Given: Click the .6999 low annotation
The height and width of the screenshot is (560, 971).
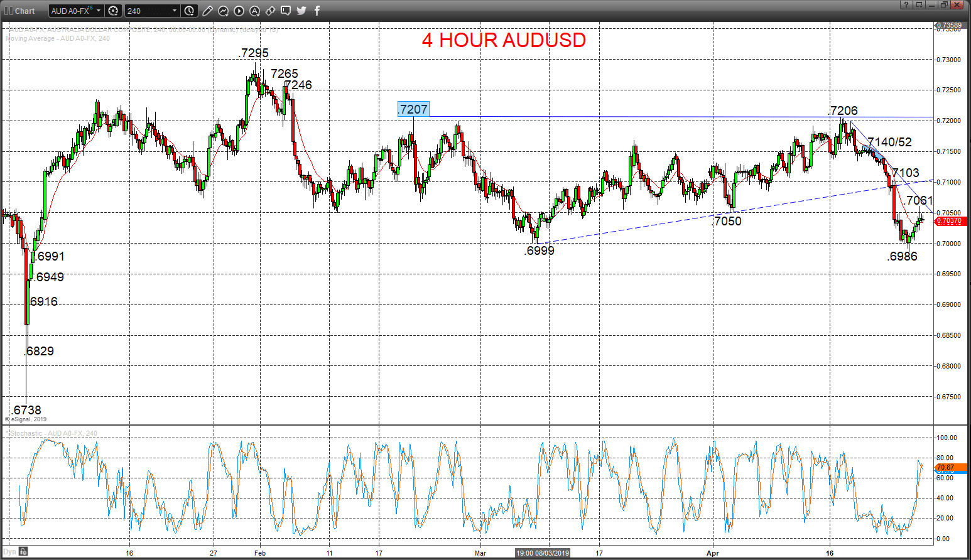Looking at the screenshot, I should click(540, 251).
